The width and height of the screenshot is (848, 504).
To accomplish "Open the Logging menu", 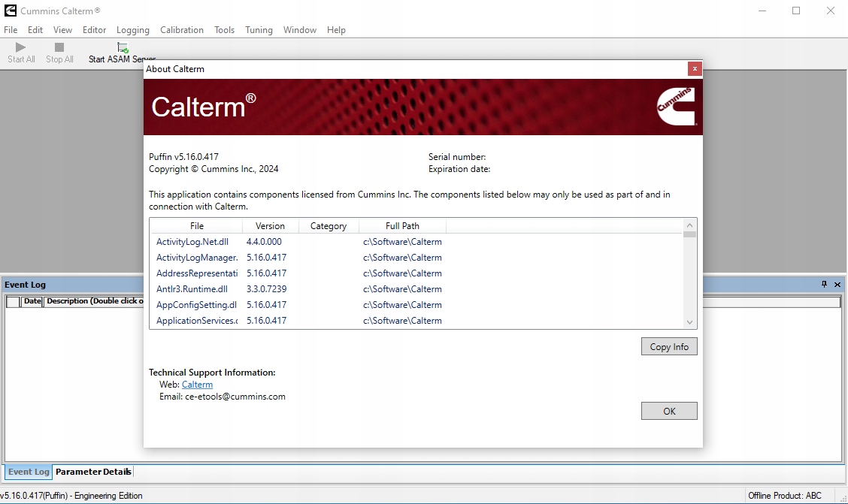I will [133, 30].
